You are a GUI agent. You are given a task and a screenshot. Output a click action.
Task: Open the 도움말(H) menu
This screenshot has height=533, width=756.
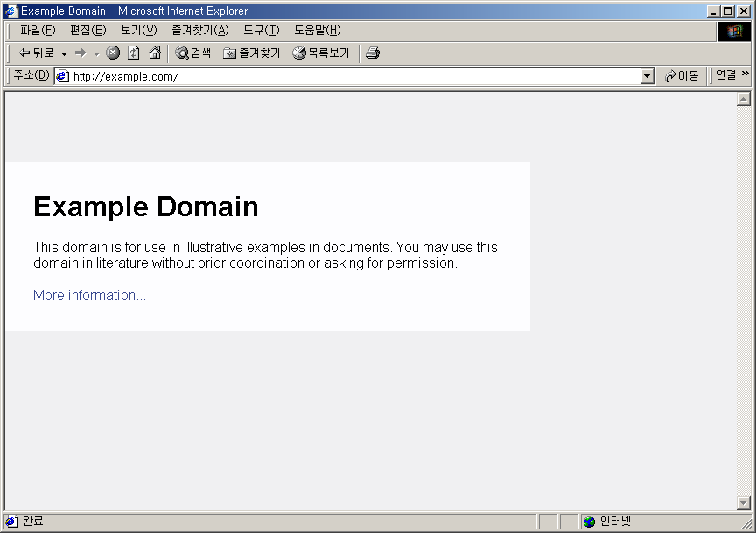click(318, 31)
